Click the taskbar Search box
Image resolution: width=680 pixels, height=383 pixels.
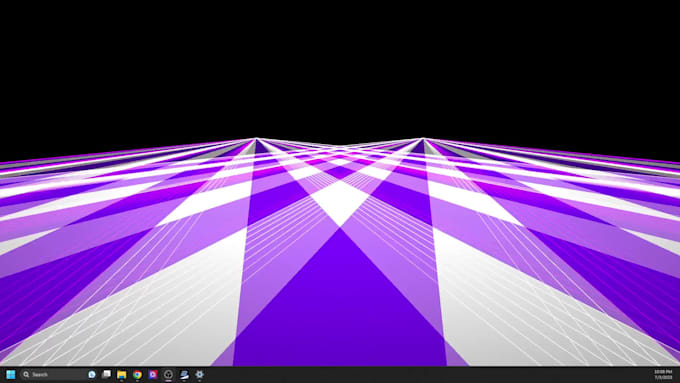58,374
